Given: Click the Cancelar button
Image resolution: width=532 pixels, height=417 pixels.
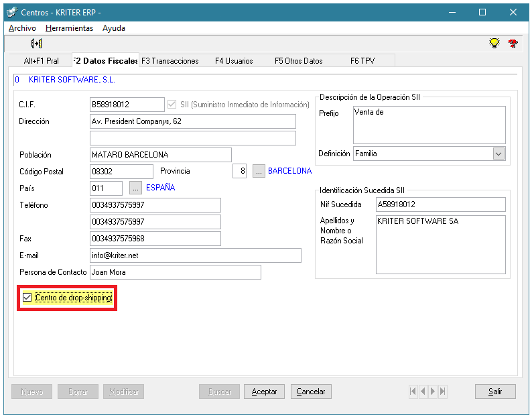Looking at the screenshot, I should (311, 392).
